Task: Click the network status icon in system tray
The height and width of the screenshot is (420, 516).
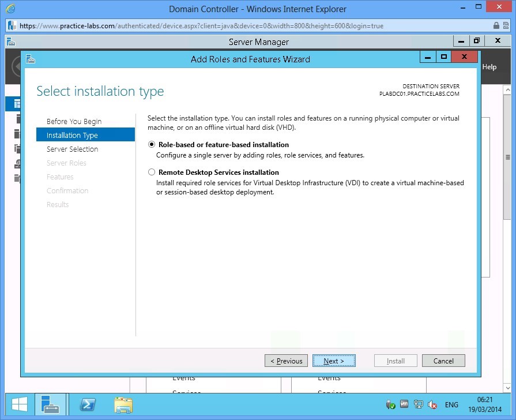Action: coord(418,404)
